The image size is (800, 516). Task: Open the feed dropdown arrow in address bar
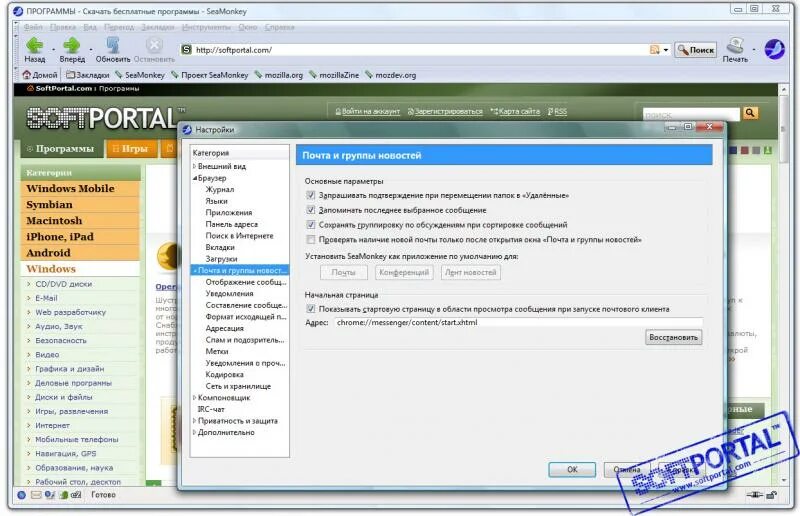click(665, 50)
